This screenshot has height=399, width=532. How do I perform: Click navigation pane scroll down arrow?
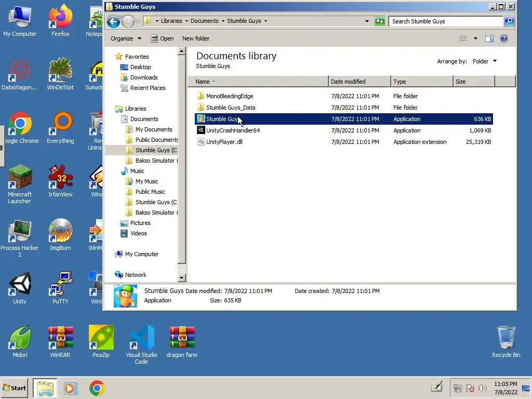tap(181, 278)
